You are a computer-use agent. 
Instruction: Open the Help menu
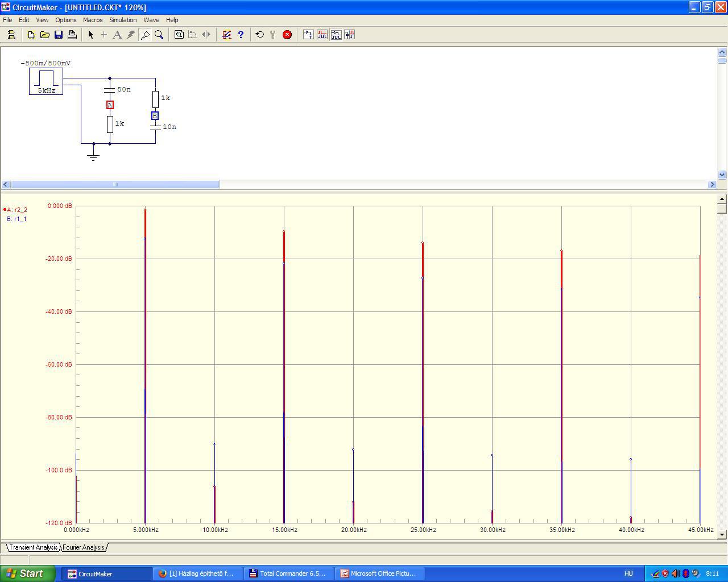pyautogui.click(x=172, y=20)
